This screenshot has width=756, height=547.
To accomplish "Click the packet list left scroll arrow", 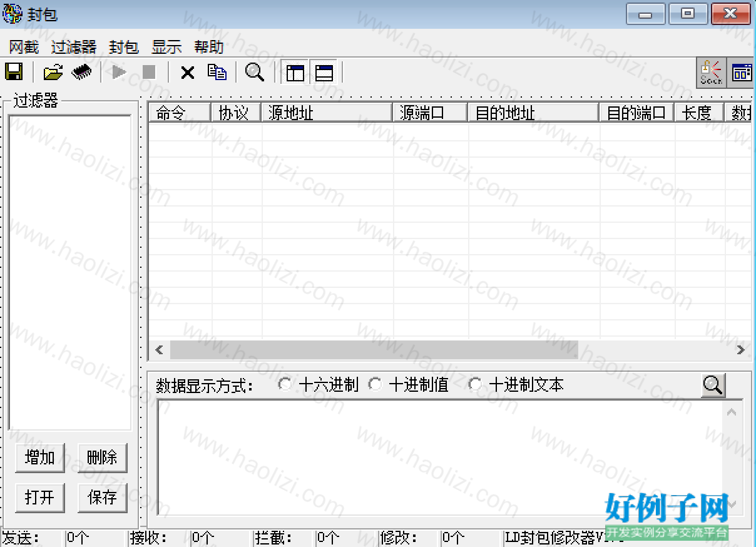I will [x=159, y=350].
